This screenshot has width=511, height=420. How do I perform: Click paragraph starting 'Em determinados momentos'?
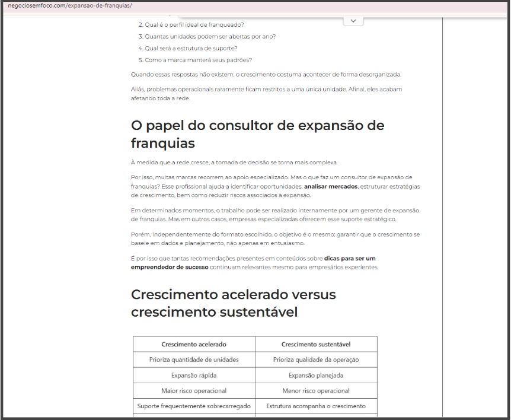point(275,215)
